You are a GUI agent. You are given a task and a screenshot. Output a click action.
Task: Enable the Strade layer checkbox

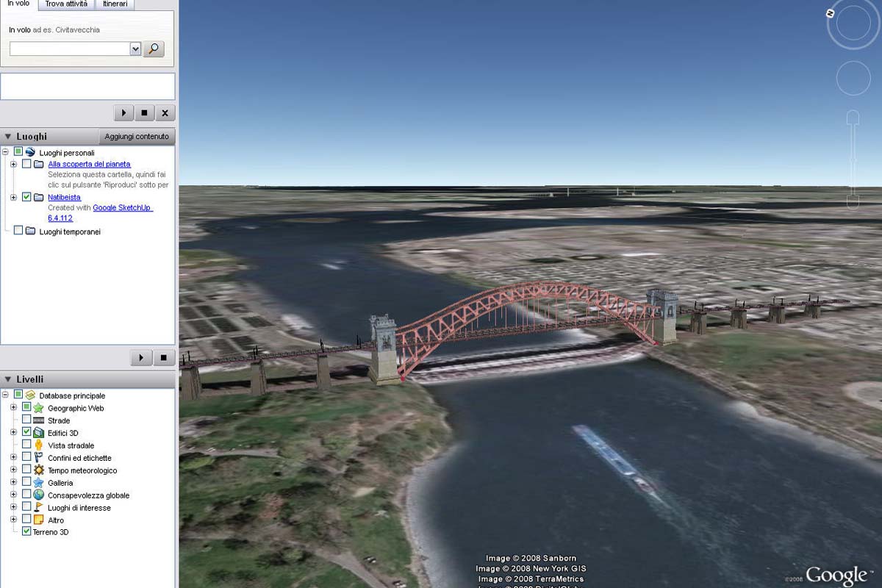[26, 420]
